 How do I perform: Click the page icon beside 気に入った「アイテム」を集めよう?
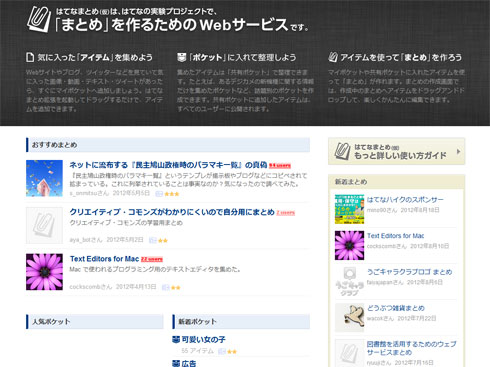[30, 57]
